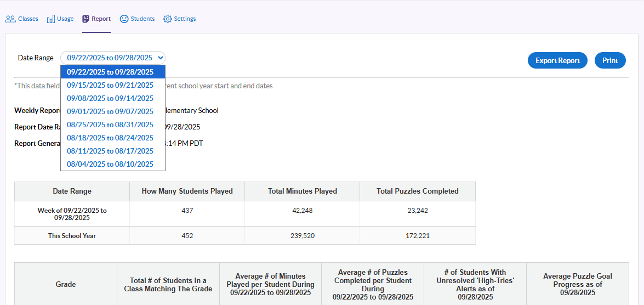Click the 437 students played value
Screen dimensions: 644x305
pos(187,211)
